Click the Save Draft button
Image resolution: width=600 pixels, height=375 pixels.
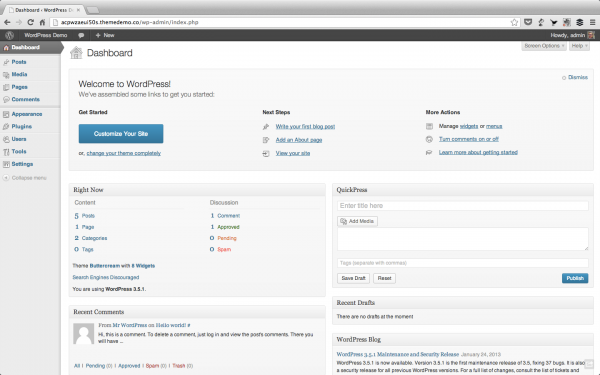tap(353, 278)
